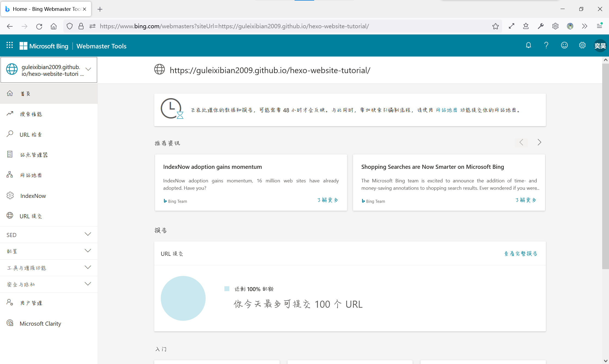Click the browser reload button

tap(39, 26)
